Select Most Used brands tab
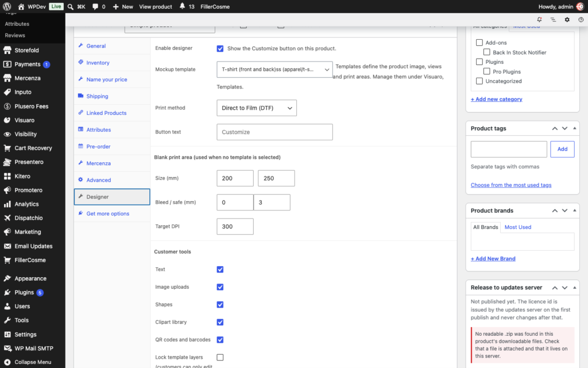Screen dimensions: 588x368 (x=517, y=227)
